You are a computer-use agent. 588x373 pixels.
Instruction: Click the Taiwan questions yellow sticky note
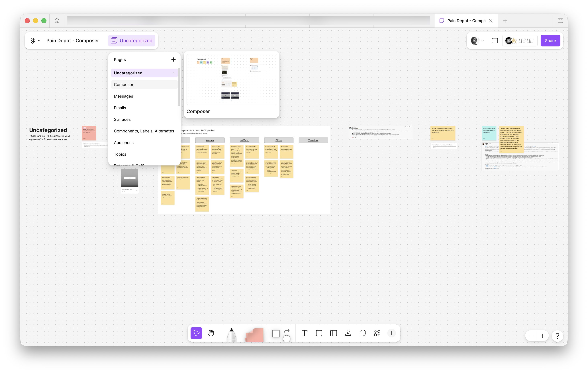443,133
